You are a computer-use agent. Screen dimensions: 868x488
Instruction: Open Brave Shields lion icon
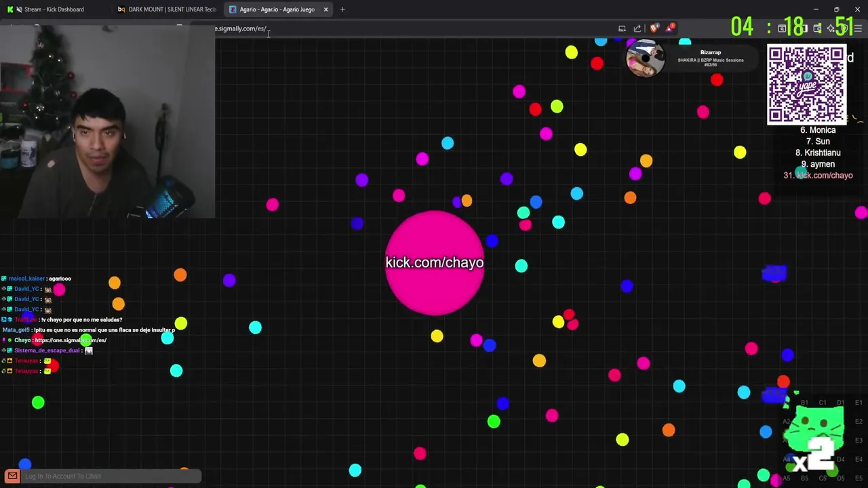coord(654,28)
